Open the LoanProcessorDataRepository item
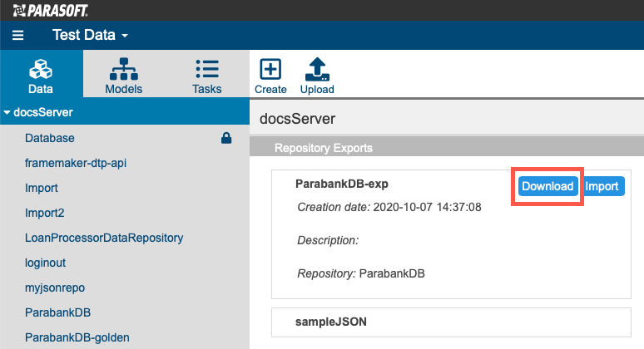 pyautogui.click(x=104, y=238)
